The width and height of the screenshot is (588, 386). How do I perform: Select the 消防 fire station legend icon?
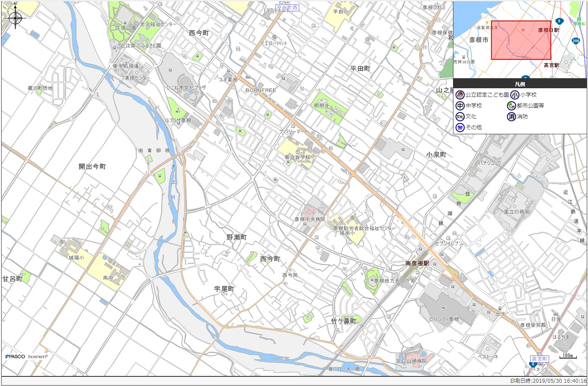[511, 117]
